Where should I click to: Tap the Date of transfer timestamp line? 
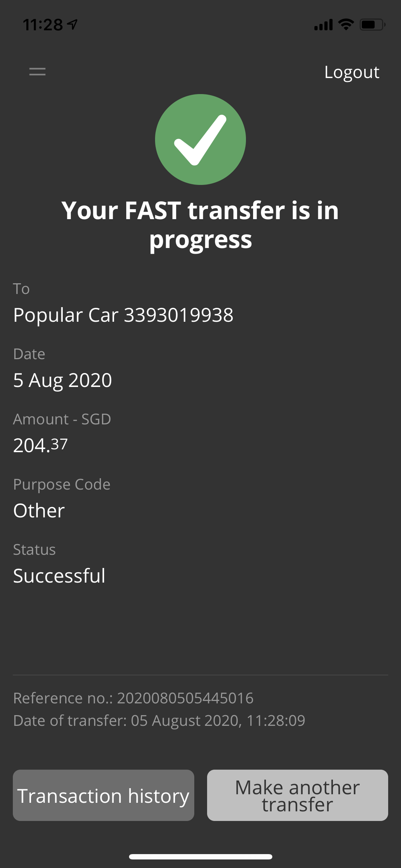(x=159, y=720)
